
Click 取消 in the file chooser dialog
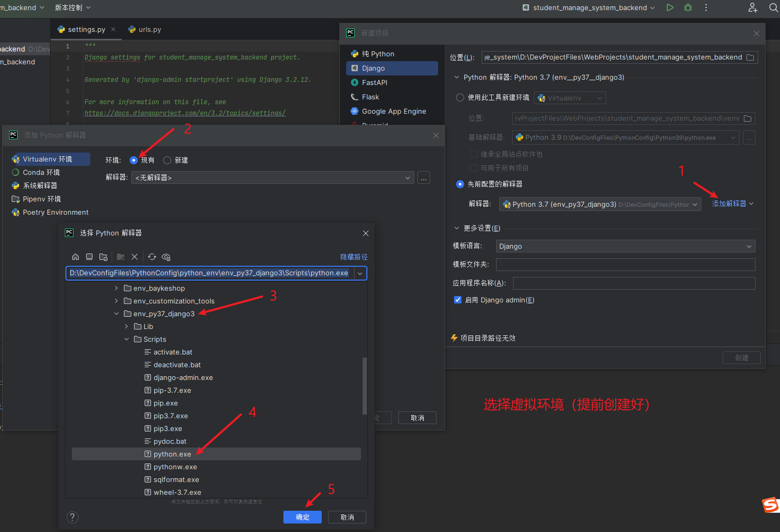coord(347,517)
